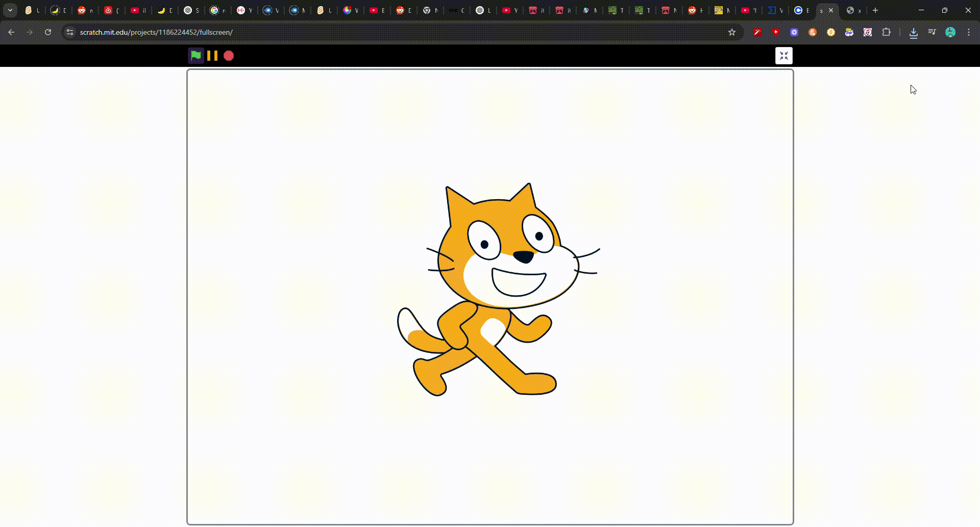This screenshot has height=527, width=980.
Task: Go back with the browser back arrow
Action: (11, 32)
